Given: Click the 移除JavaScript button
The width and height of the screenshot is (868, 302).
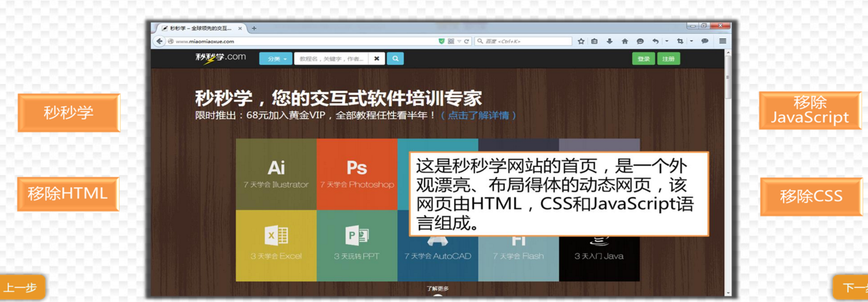Looking at the screenshot, I should (810, 110).
